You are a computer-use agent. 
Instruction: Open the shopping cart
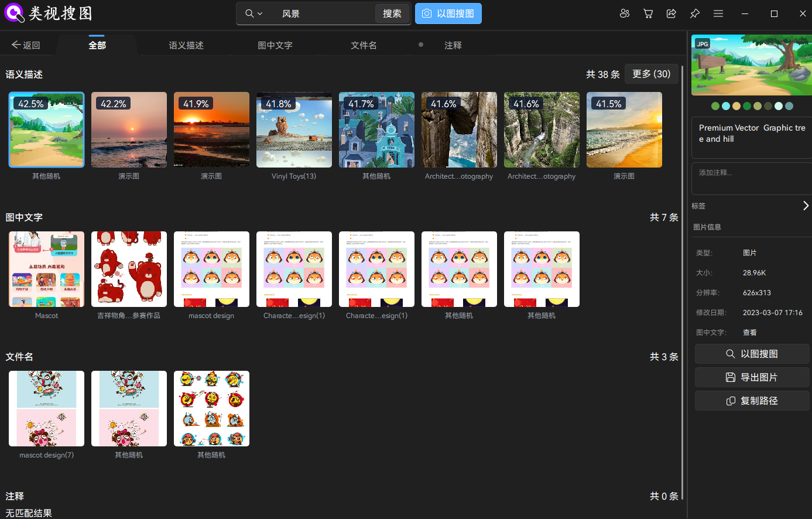[648, 13]
